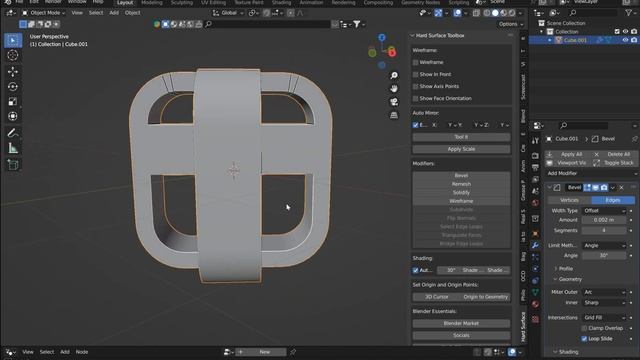
Task: Hide Cube.001 with its eye icon
Action: tap(625, 40)
